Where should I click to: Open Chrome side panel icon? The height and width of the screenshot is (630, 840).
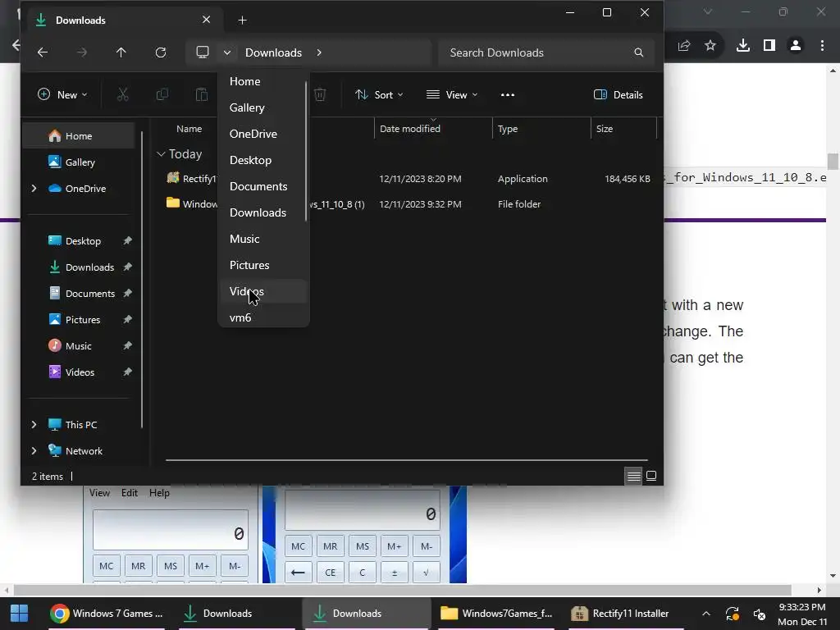769,46
